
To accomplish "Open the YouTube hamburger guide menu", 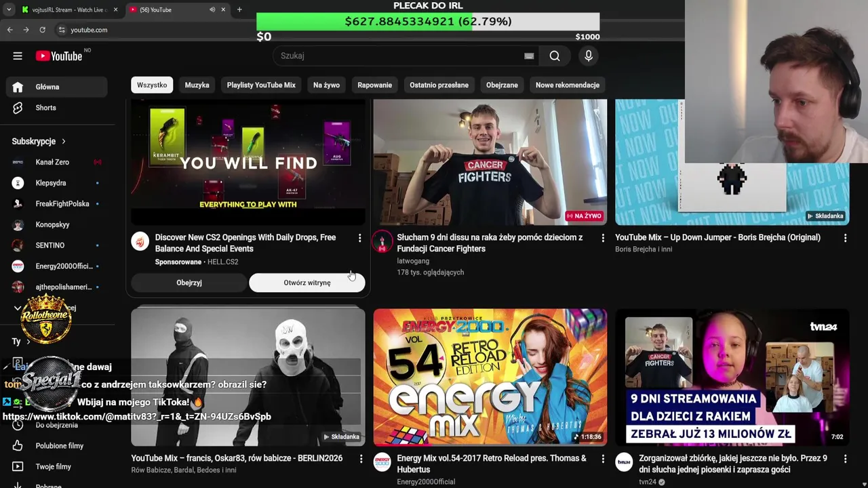I will (x=18, y=56).
